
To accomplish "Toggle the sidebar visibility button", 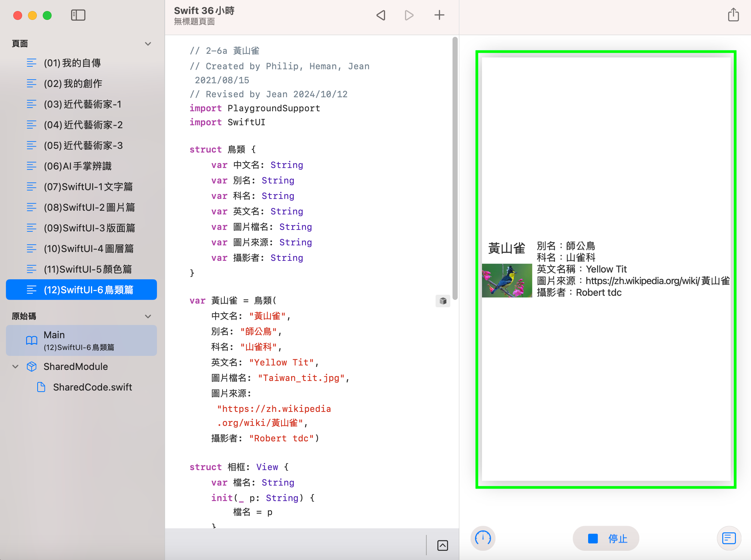I will click(x=78, y=15).
